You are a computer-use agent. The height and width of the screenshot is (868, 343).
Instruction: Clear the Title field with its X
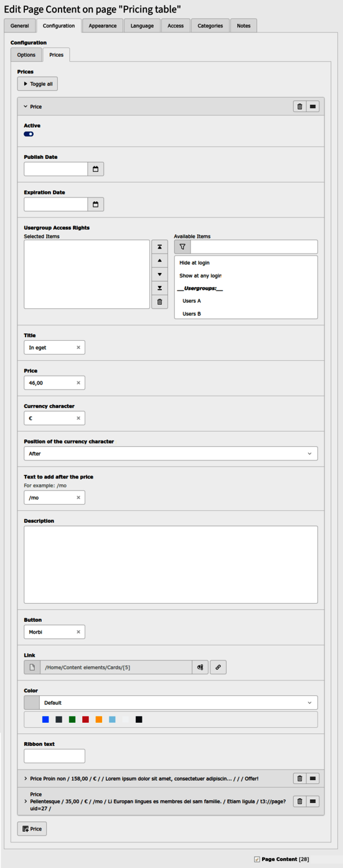78,348
